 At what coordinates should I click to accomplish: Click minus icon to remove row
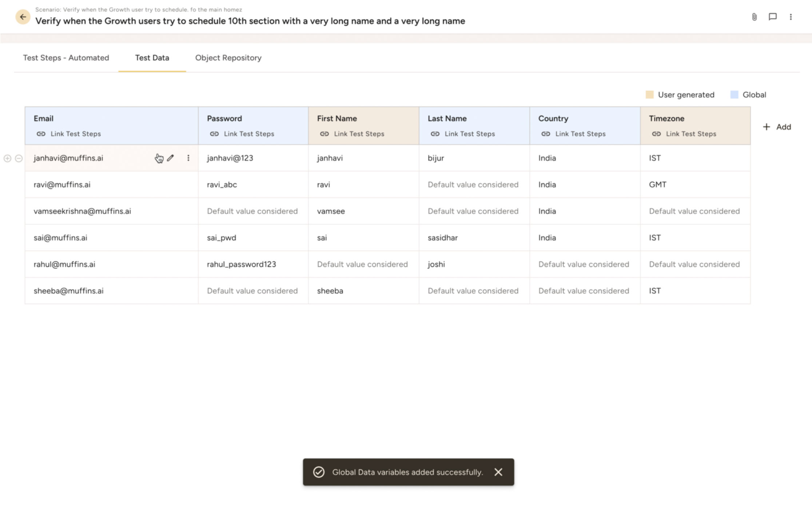[19, 158]
